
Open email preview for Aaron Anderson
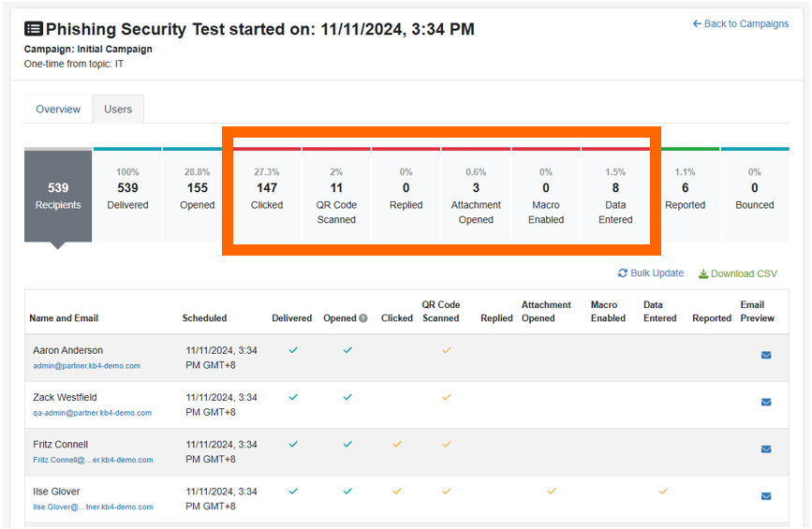pyautogui.click(x=766, y=355)
